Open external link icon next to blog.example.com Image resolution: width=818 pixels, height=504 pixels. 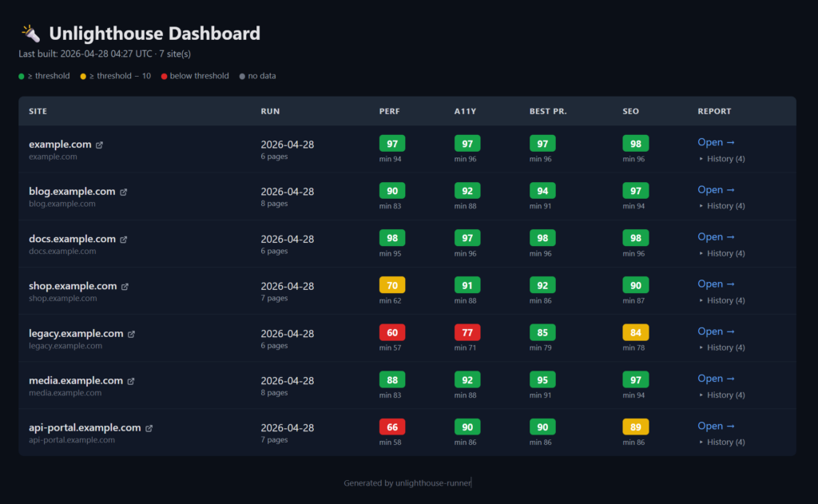pyautogui.click(x=124, y=192)
